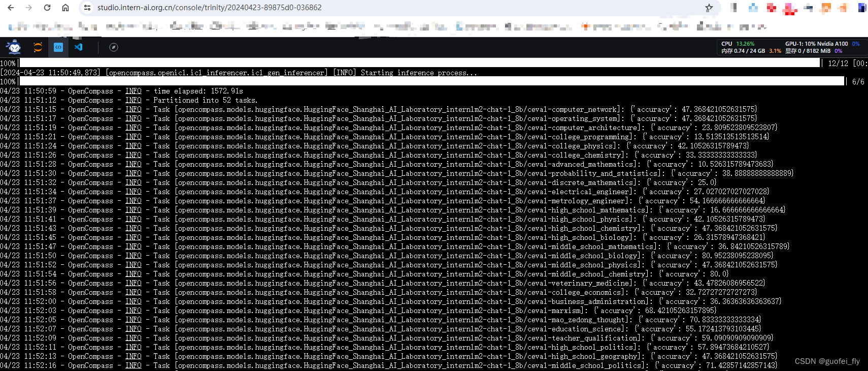Viewport: 868px width, 371px height.
Task: Click the 'Partitioned into 52 tasks.' text
Action: click(206, 100)
